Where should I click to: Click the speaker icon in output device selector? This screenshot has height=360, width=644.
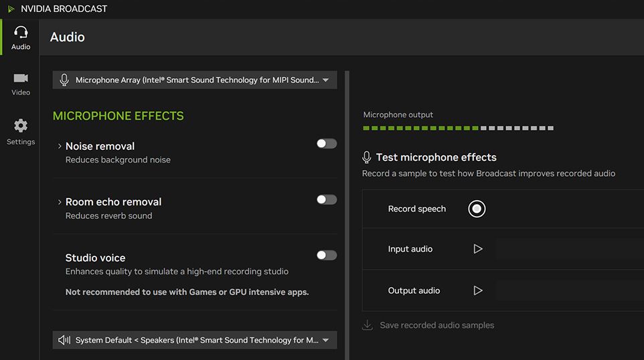tap(64, 340)
